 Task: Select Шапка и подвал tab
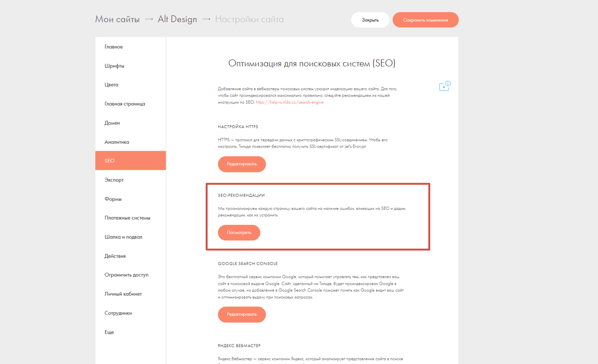130,237
